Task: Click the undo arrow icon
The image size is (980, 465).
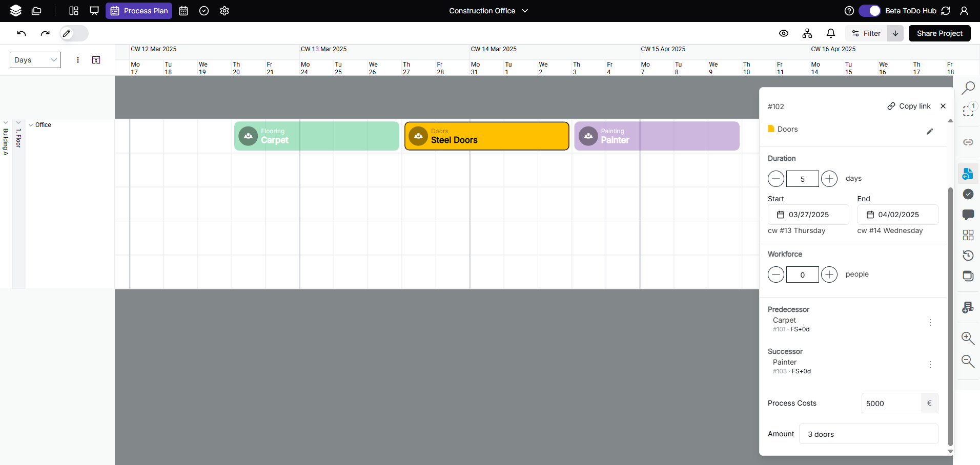Action: pos(21,33)
